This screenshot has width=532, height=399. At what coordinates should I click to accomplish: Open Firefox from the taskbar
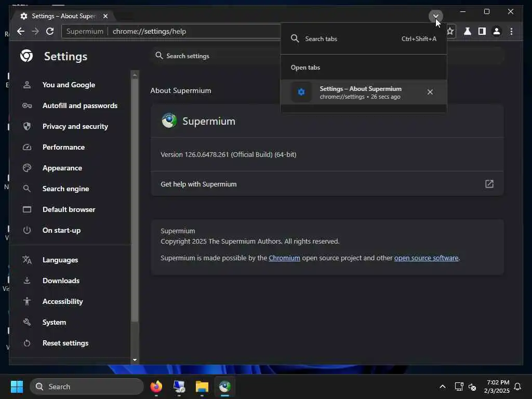pyautogui.click(x=156, y=387)
